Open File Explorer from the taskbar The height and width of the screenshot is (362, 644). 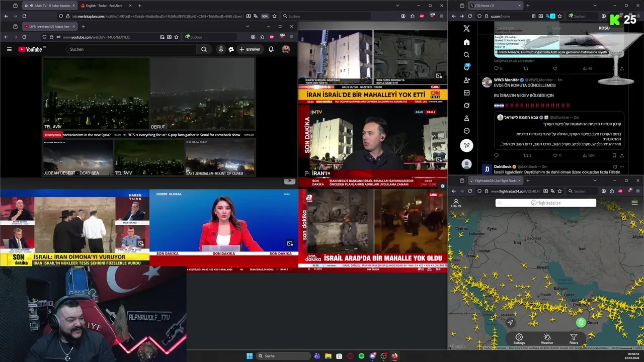328,356
